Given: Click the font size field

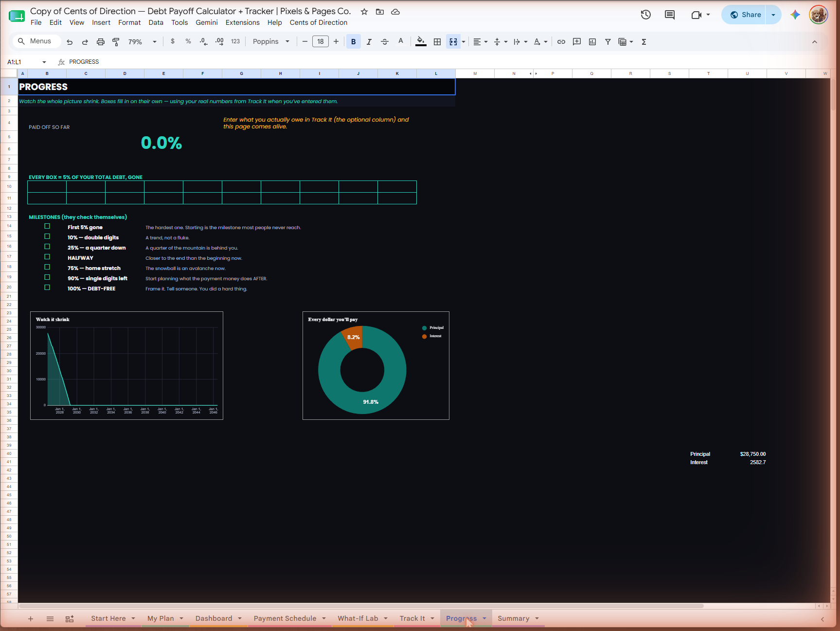Looking at the screenshot, I should 321,42.
